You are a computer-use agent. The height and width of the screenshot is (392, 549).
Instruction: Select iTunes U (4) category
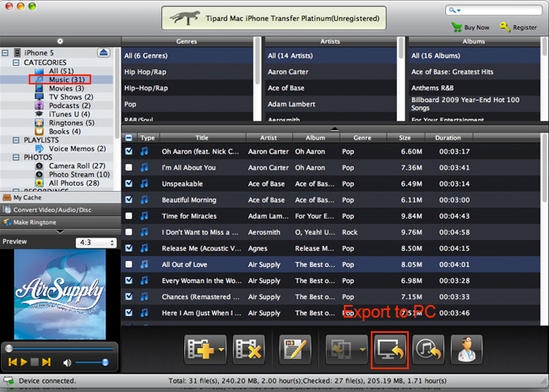click(x=69, y=114)
